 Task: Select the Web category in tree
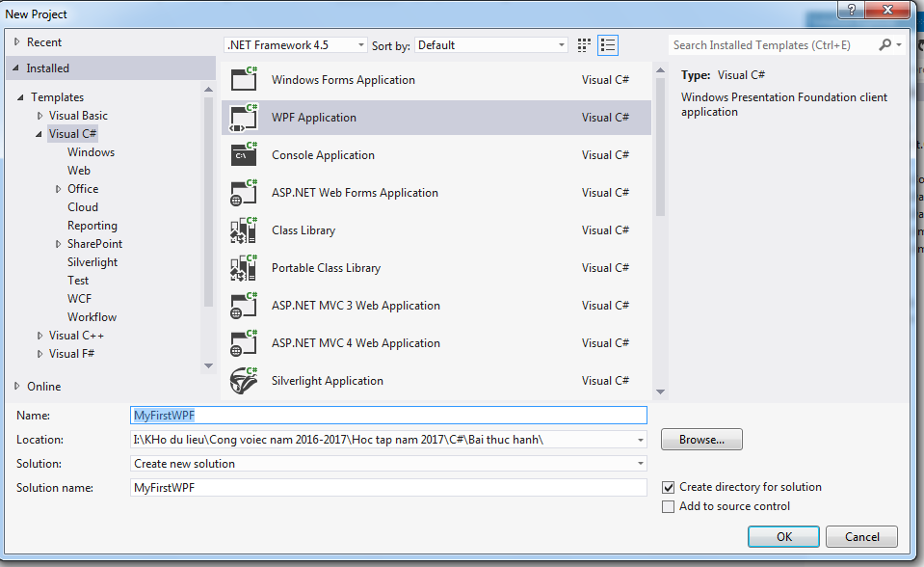pyautogui.click(x=79, y=171)
